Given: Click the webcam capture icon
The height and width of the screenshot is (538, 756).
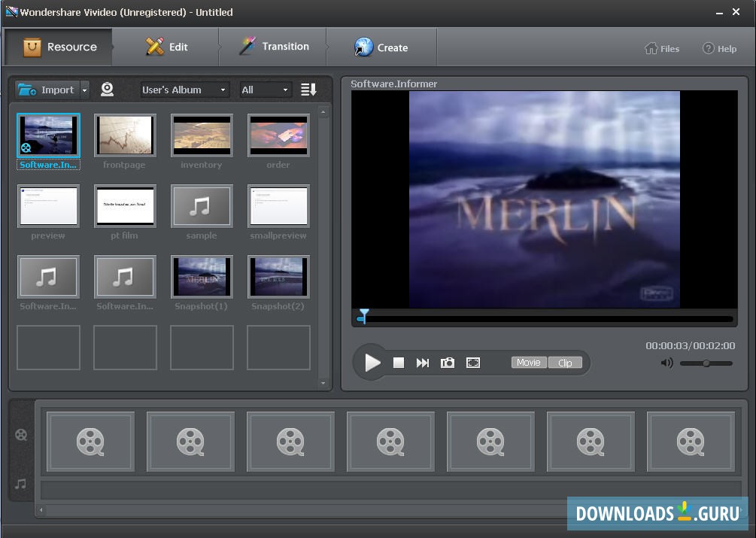Looking at the screenshot, I should 108,90.
